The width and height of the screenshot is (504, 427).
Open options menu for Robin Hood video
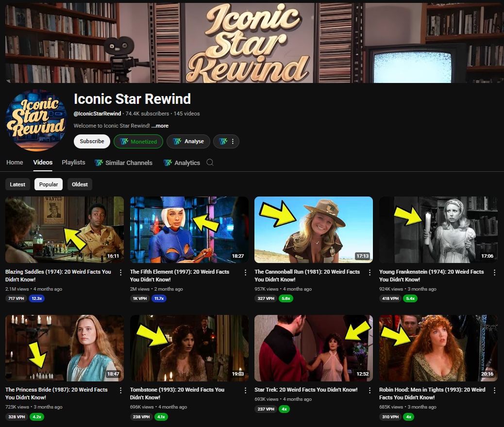tap(495, 391)
